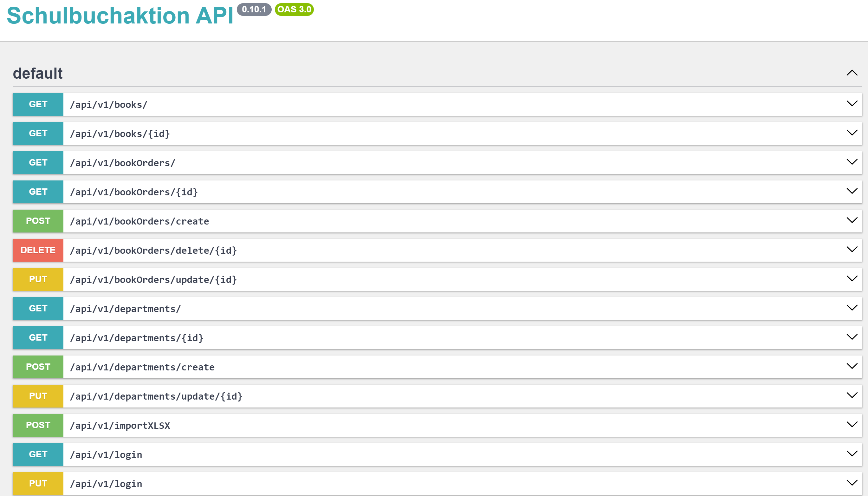
Task: Open the /api/v1/departments/{id} endpoint path
Action: (137, 338)
